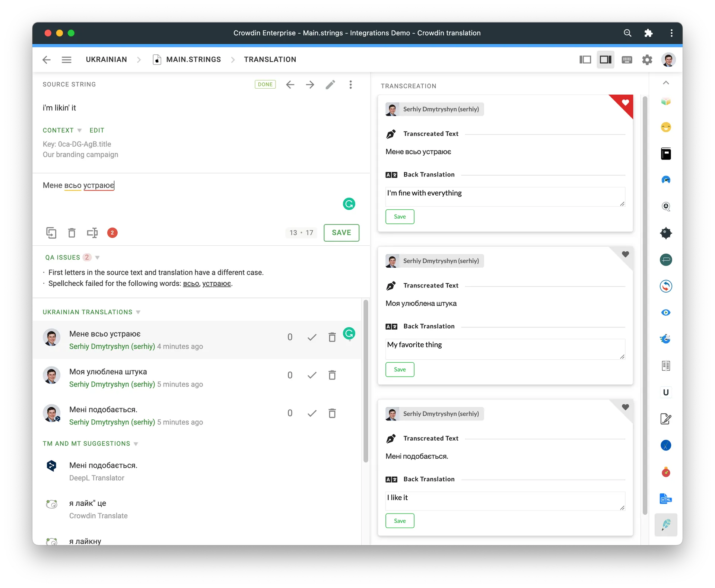Click the split editor view icon

[x=606, y=59]
